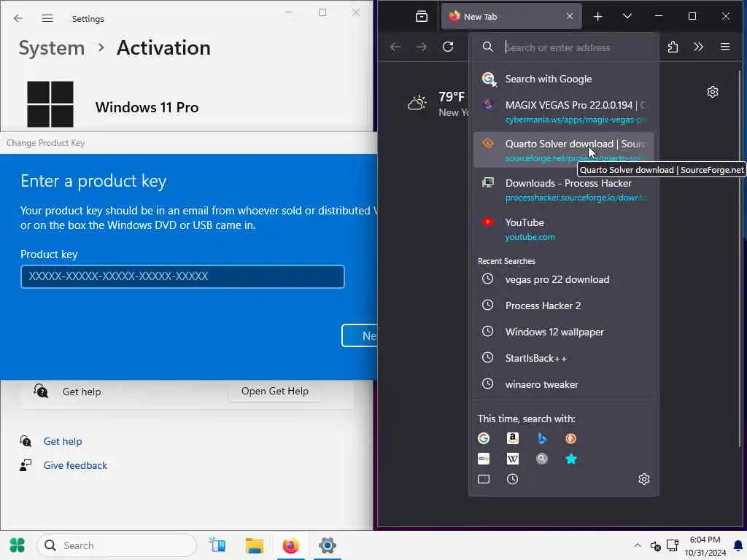Click the Firefox page vertical scrollbar
The width and height of the screenshot is (747, 560).
(x=740, y=257)
